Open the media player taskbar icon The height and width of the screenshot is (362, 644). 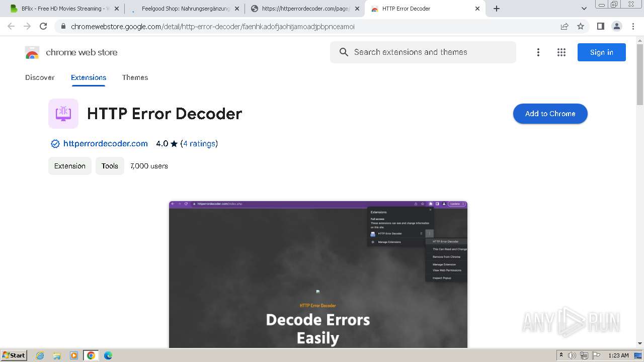74,355
